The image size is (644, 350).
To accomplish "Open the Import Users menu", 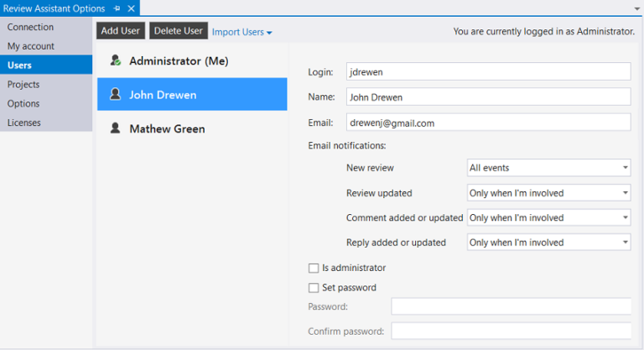I will (241, 32).
